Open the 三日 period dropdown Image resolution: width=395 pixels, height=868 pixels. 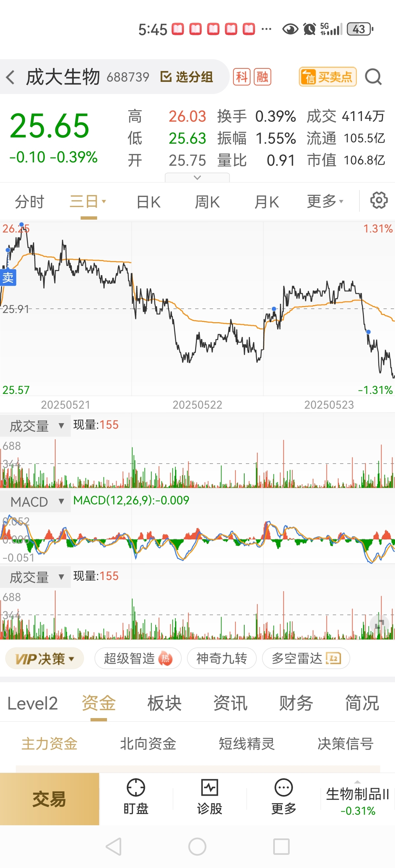point(88,202)
